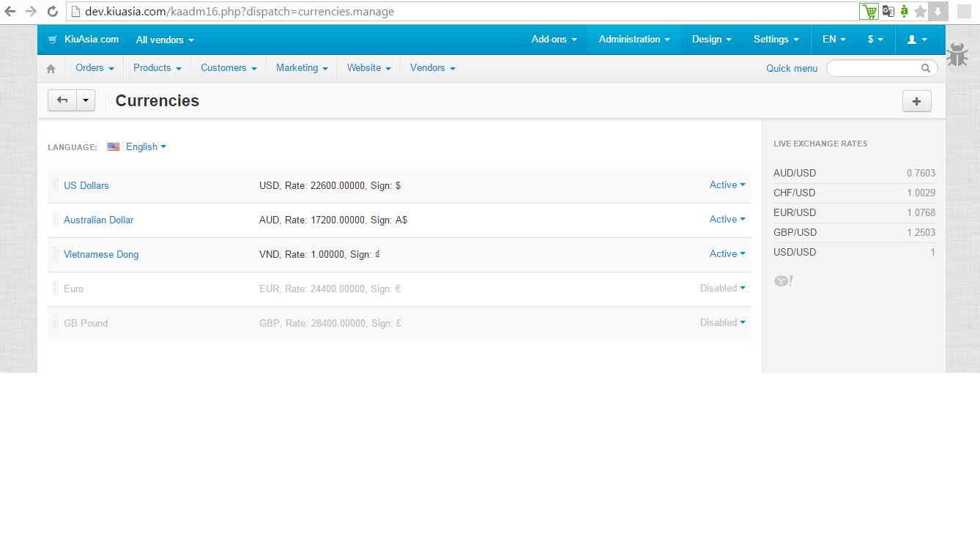Click the plus button to add currency

pyautogui.click(x=916, y=101)
